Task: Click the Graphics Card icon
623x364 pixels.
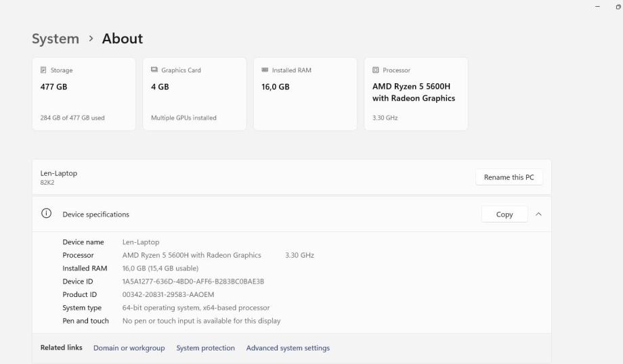Action: [x=154, y=70]
